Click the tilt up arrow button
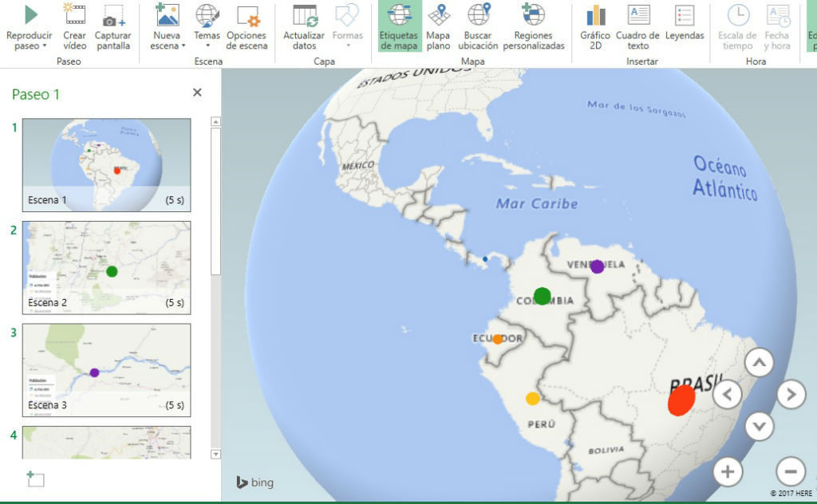This screenshot has height=504, width=817. (x=759, y=364)
